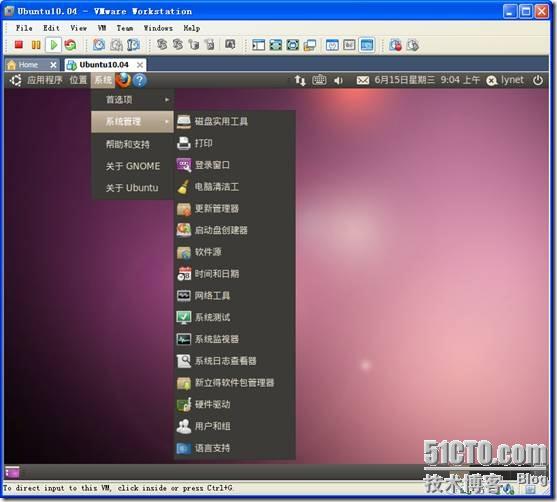
Task: Close the Home tab
Action: pos(53,65)
